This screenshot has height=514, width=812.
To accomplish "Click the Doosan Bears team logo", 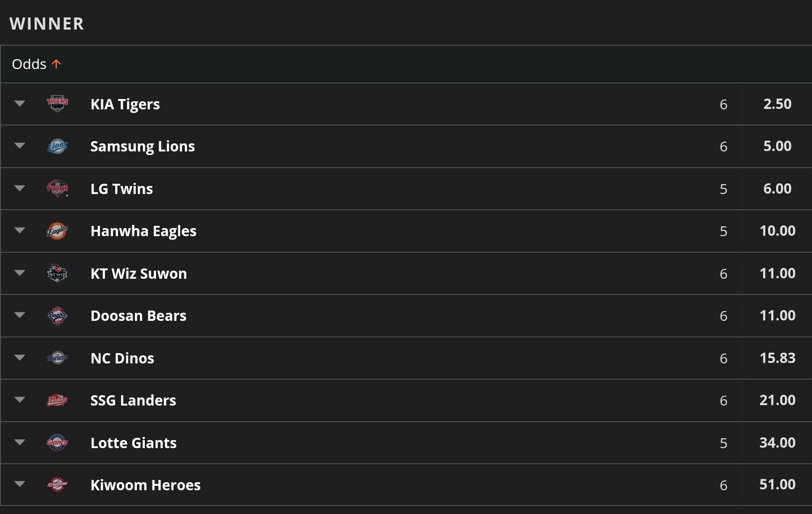I will coord(57,315).
